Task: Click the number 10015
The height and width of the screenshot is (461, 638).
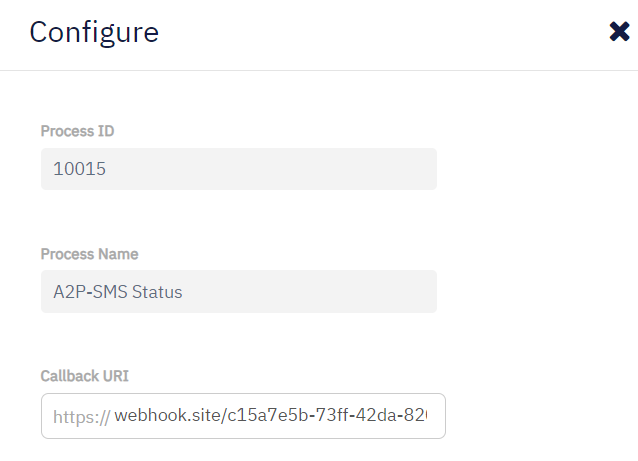Action: [80, 170]
